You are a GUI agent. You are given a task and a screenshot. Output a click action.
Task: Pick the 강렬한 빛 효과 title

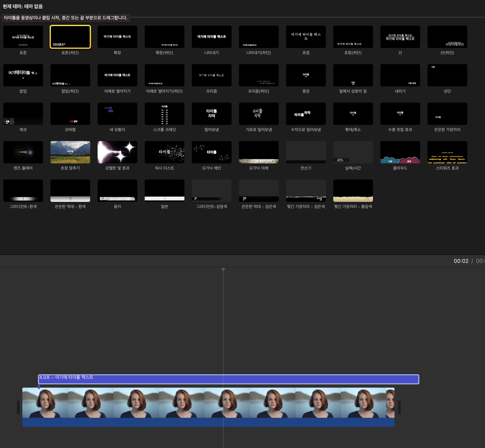pyautogui.click(x=117, y=152)
